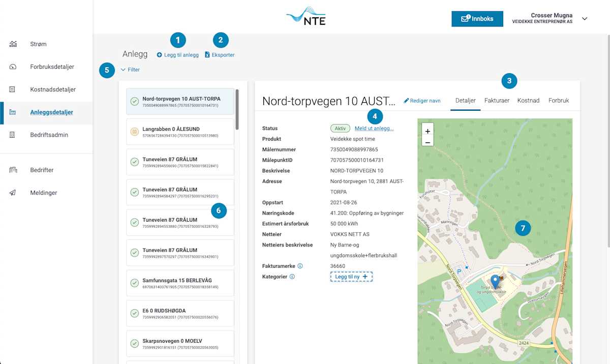
Task: Select Tuneveien 87 GRÅLUM card ending 0016328793
Action: point(180,223)
